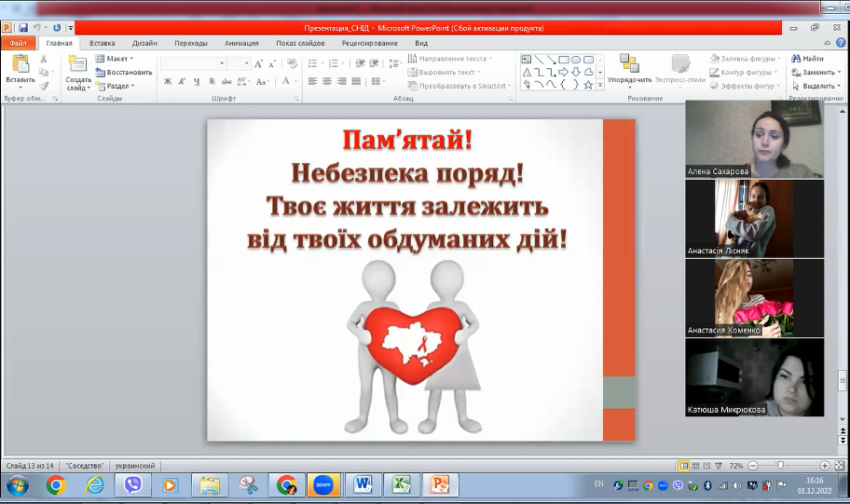This screenshot has height=504, width=850.
Task: Toggle italic formatting (К)
Action: point(183,82)
